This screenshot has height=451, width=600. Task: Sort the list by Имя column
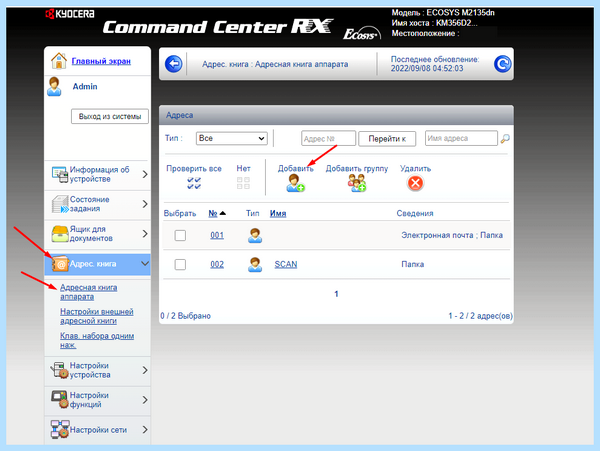pyautogui.click(x=278, y=213)
